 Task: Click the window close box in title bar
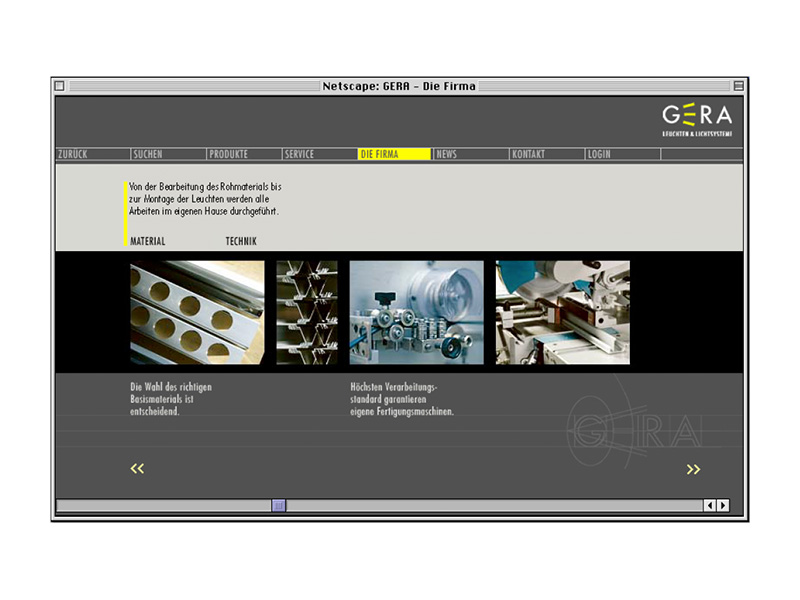click(60, 86)
